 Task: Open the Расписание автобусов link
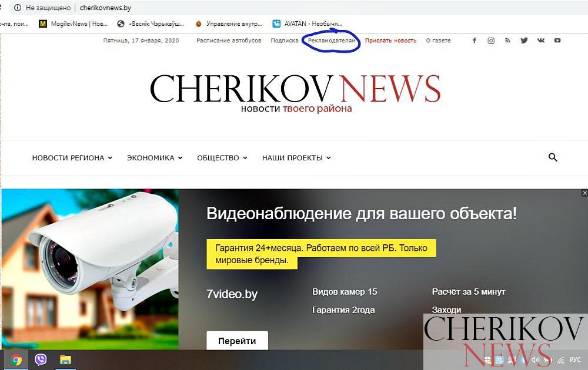click(x=229, y=41)
